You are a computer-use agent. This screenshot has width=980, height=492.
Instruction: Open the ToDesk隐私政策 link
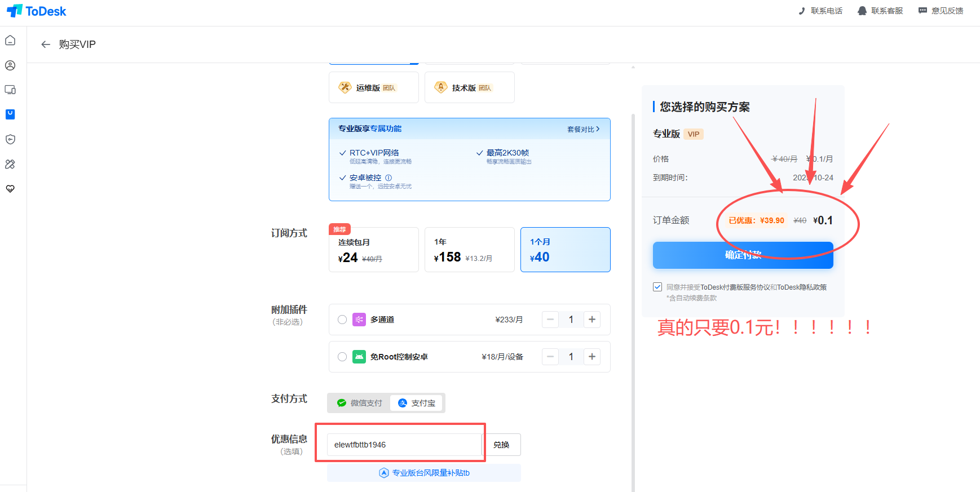802,287
